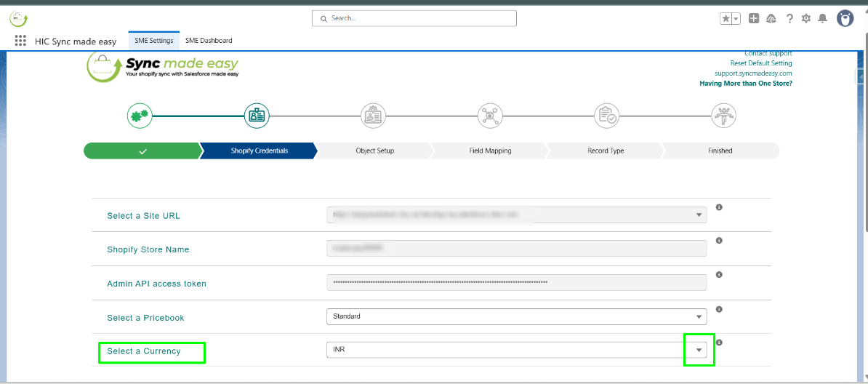
Task: Click the Shopify Store Name field
Action: (516, 248)
